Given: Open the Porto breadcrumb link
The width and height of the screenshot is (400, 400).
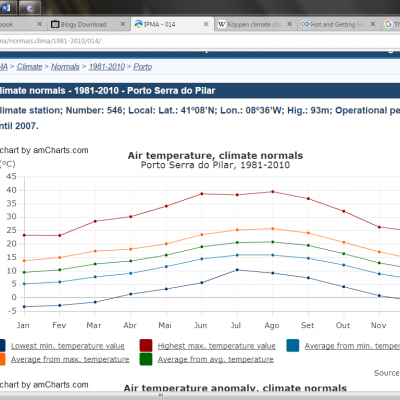Looking at the screenshot, I should pos(143,67).
